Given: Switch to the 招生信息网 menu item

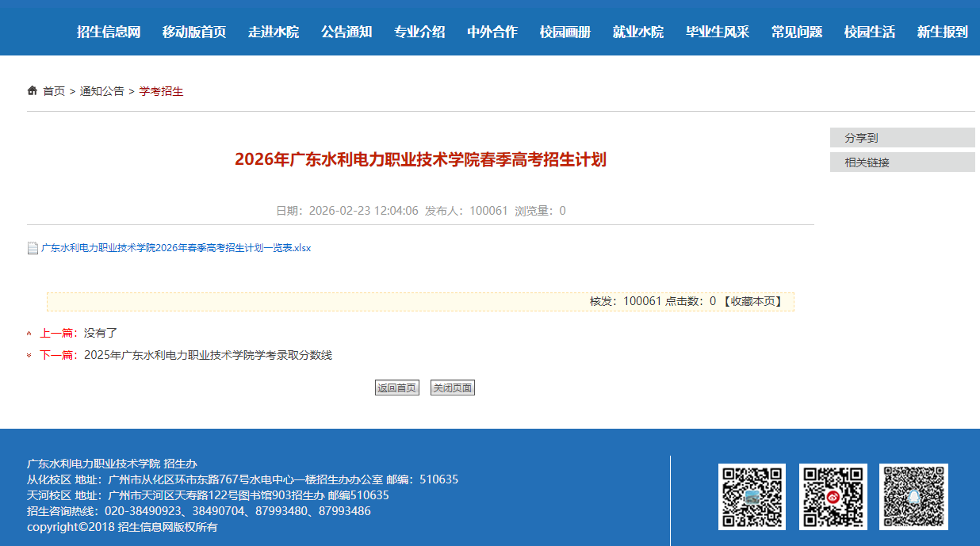Looking at the screenshot, I should click(107, 32).
